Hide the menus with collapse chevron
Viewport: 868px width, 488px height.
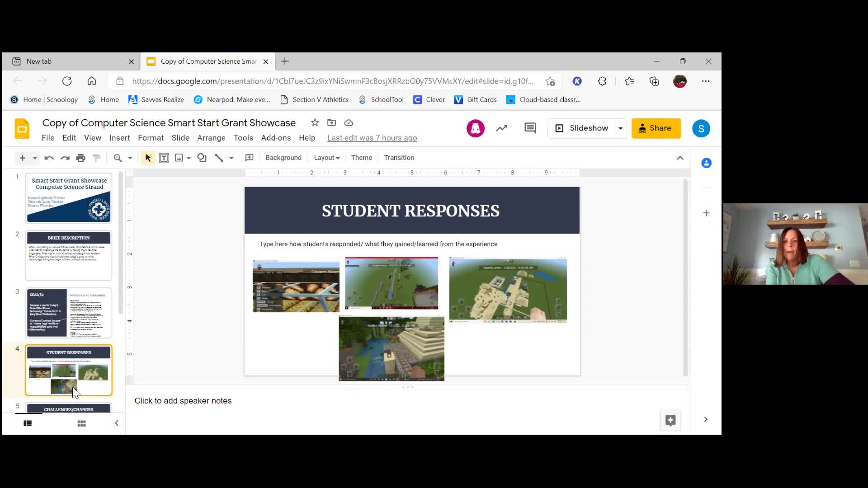coord(679,158)
